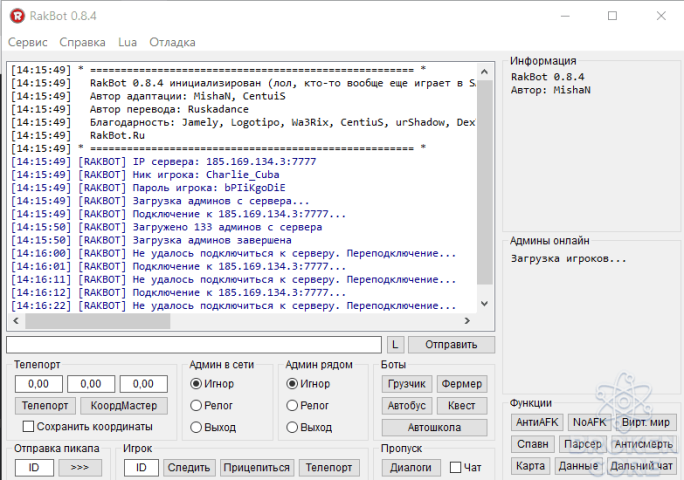Click the second teleport coordinate field
The image size is (684, 480).
(91, 384)
